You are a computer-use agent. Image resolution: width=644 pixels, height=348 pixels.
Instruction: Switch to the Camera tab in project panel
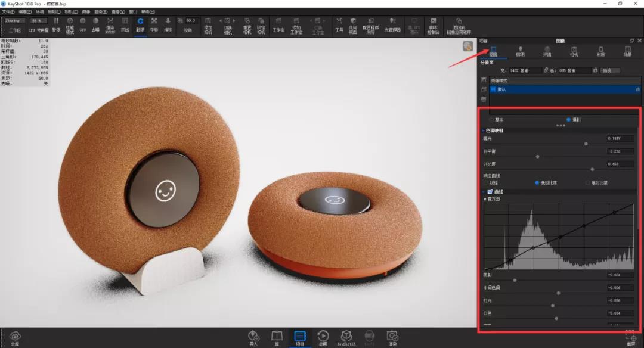(574, 51)
